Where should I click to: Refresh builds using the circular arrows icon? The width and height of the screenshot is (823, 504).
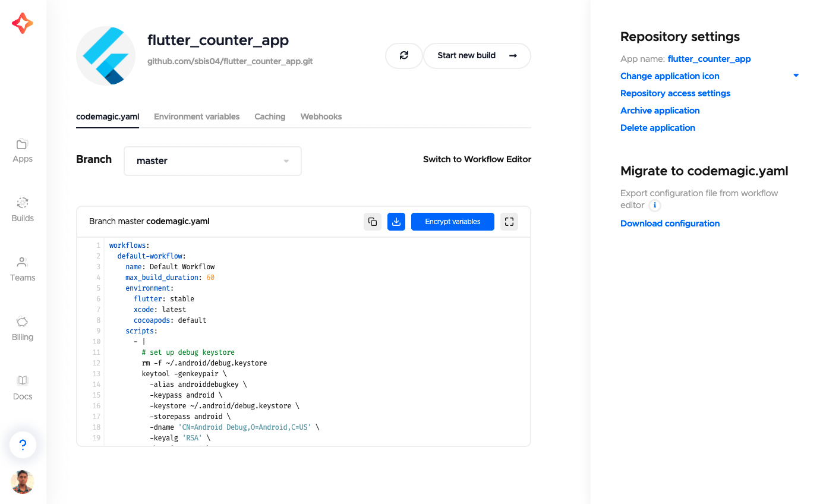[x=404, y=55]
